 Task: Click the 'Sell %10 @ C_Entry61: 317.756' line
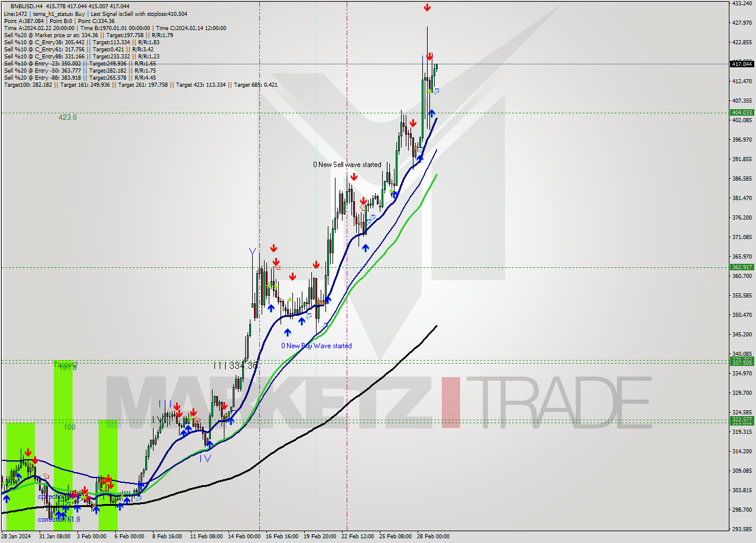(80, 49)
